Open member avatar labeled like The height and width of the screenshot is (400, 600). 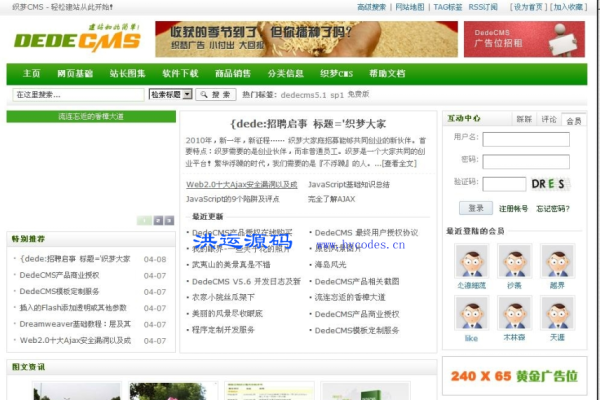point(471,313)
